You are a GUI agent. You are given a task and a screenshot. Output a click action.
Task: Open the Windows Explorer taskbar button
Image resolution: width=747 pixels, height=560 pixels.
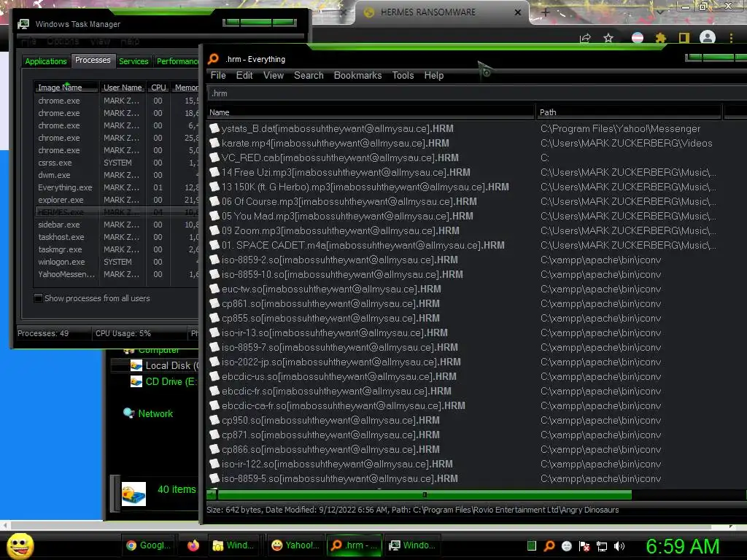(x=233, y=545)
